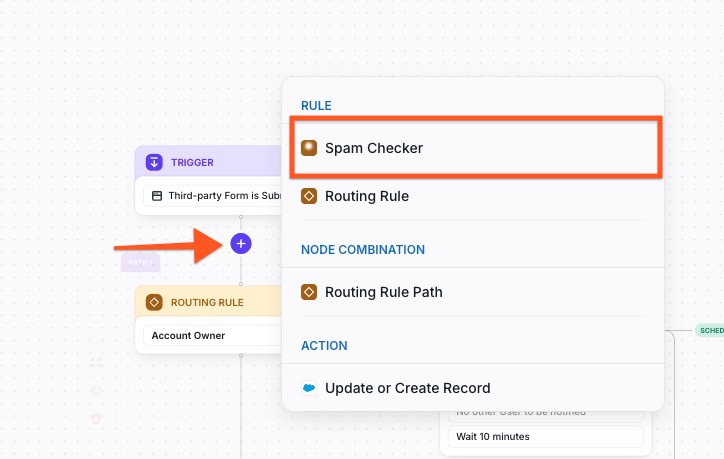Click the Salesforce cloud icon
The width and height of the screenshot is (724, 459).
(x=309, y=388)
